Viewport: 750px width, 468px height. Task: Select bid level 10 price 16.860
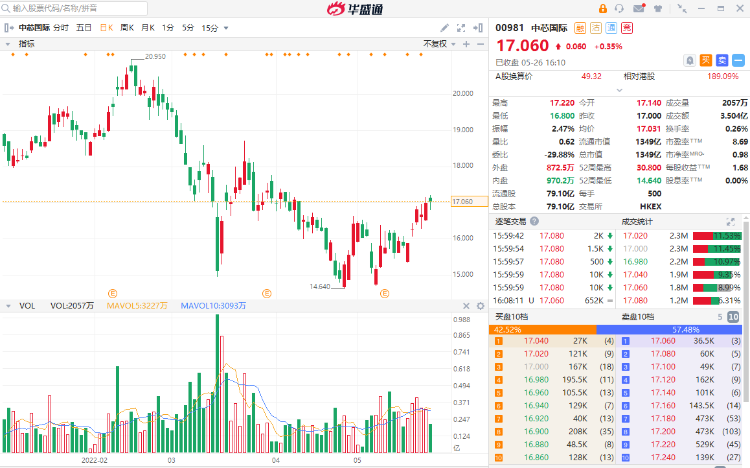[x=536, y=457]
